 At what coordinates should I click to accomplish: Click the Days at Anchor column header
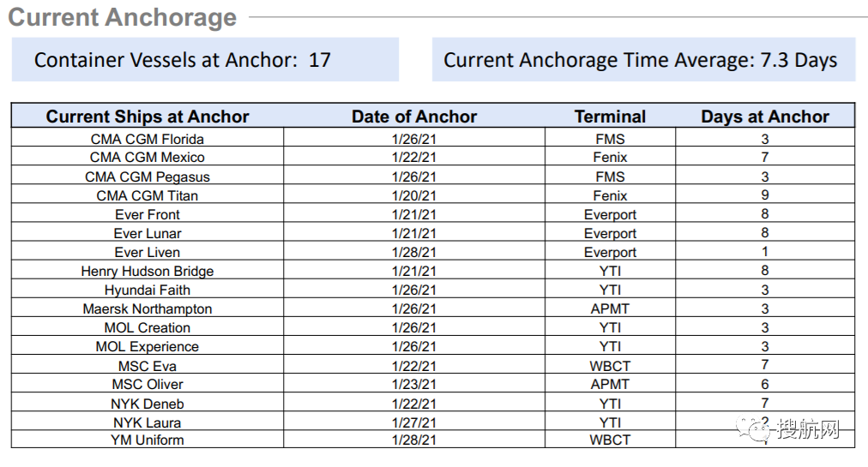click(765, 117)
